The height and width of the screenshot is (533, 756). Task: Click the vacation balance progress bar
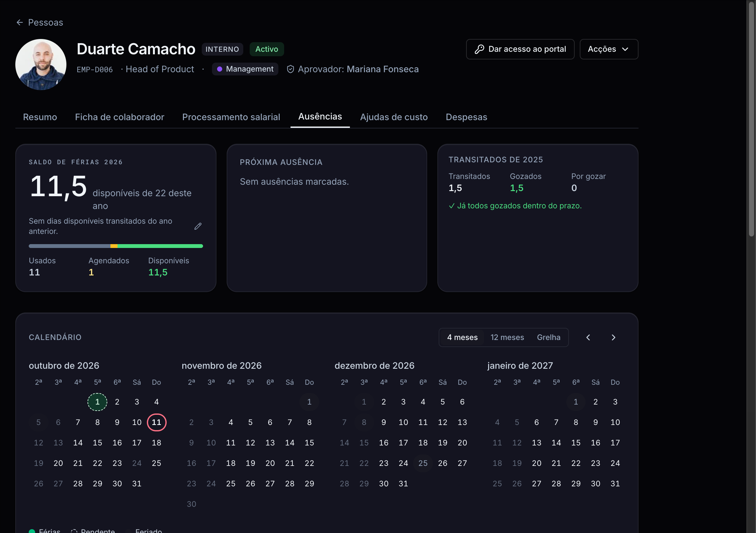(116, 246)
